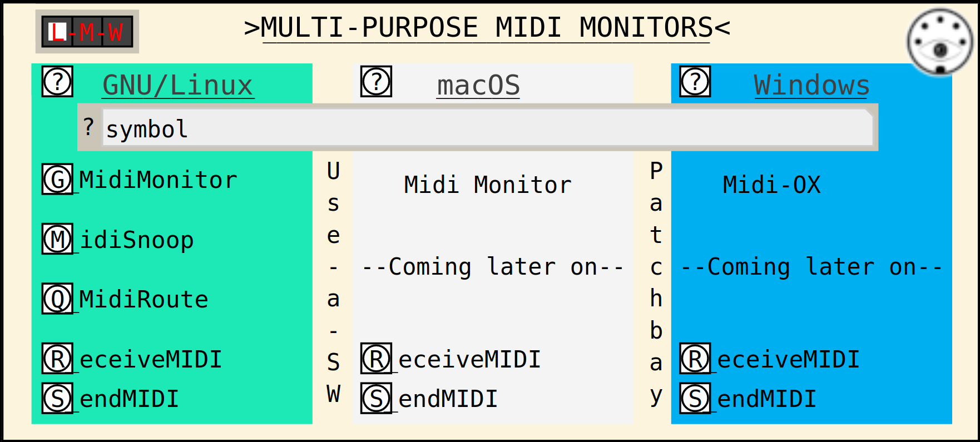
Task: Click the help icon beside Windows
Action: pos(695,81)
